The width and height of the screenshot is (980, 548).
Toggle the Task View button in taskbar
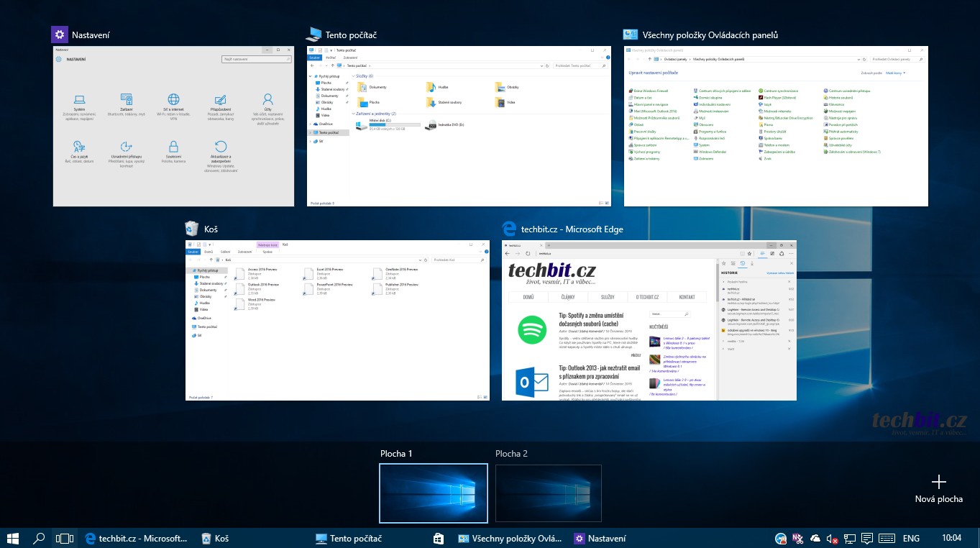(65, 538)
